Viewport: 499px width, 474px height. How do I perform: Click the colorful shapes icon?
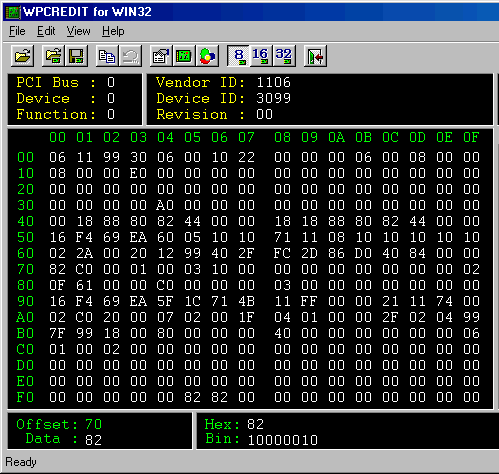[207, 56]
